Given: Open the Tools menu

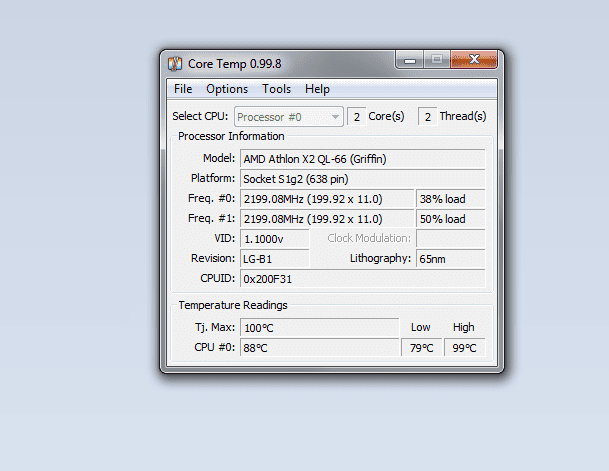Looking at the screenshot, I should pyautogui.click(x=276, y=89).
